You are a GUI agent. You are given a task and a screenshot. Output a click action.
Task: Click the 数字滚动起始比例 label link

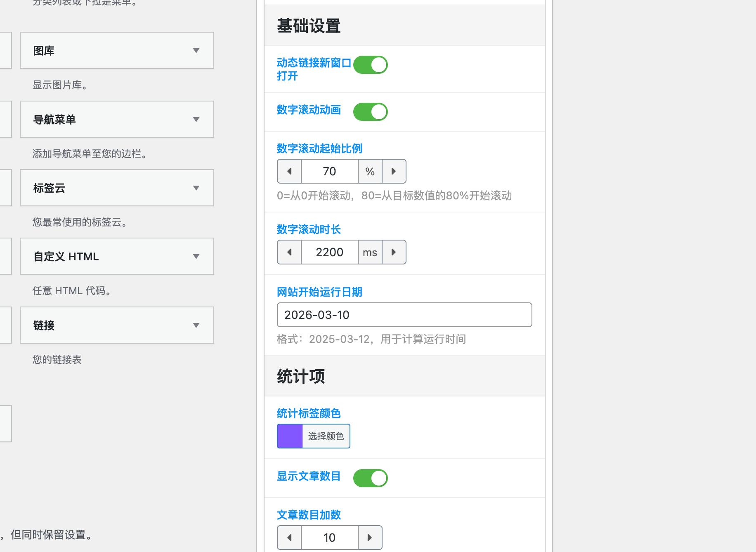[x=319, y=149]
